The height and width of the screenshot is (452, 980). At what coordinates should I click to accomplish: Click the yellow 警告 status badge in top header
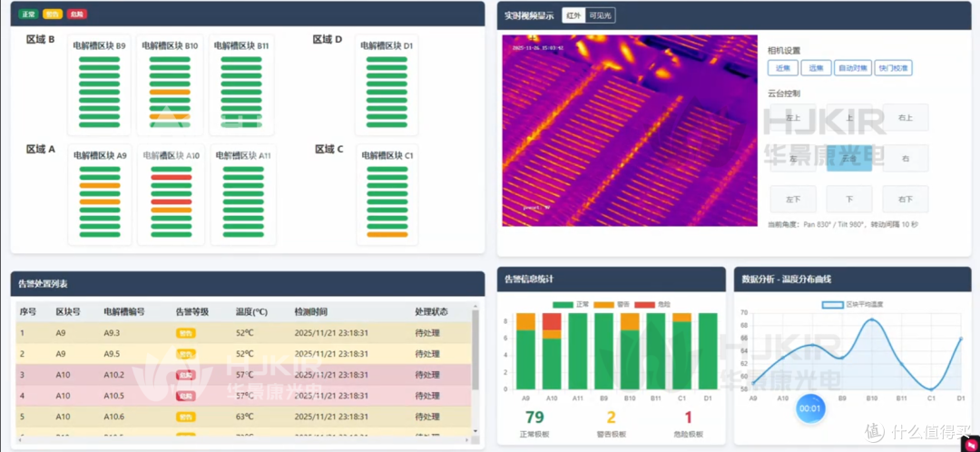(x=53, y=14)
